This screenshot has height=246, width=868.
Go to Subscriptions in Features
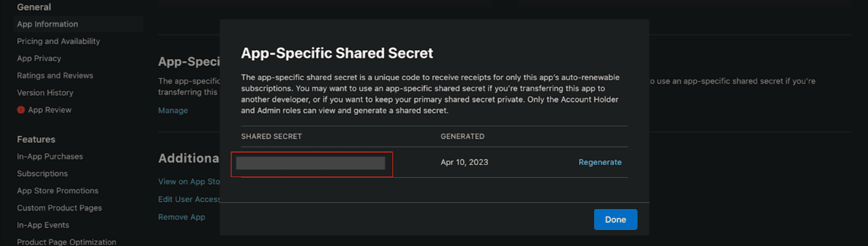42,173
